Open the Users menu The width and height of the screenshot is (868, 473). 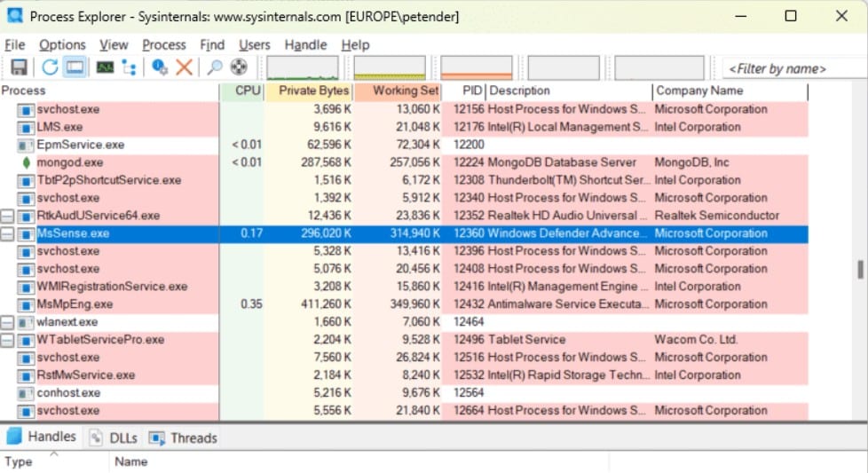click(254, 44)
